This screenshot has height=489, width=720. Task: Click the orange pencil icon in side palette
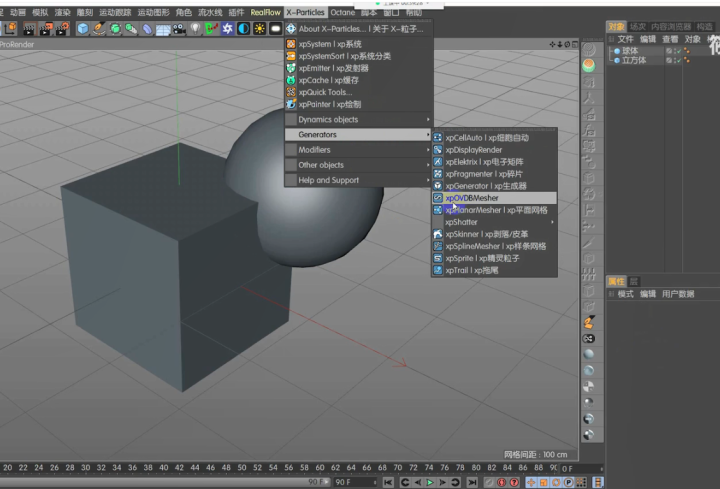[589, 322]
